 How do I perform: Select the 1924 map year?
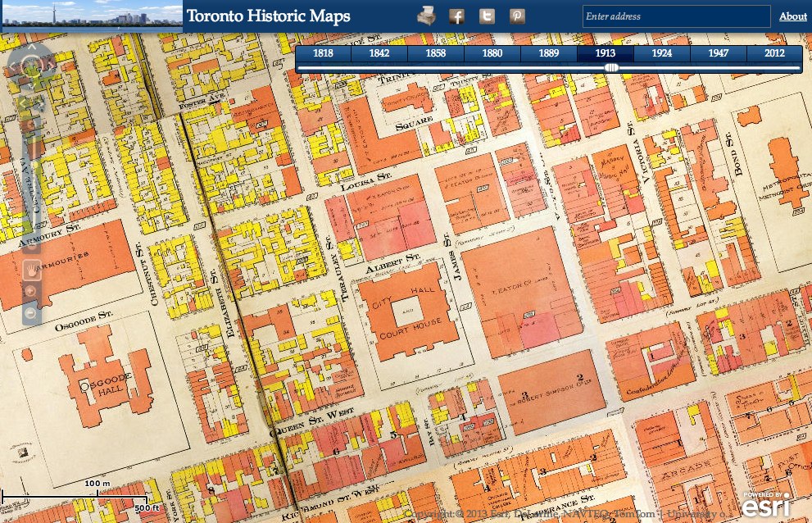tap(661, 52)
